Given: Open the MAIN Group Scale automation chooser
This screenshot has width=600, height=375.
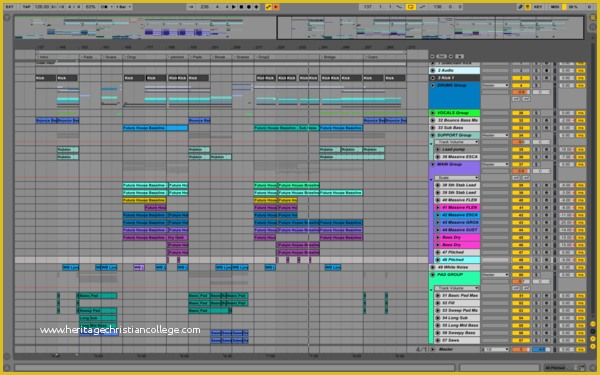Looking at the screenshot, I should click(x=456, y=178).
